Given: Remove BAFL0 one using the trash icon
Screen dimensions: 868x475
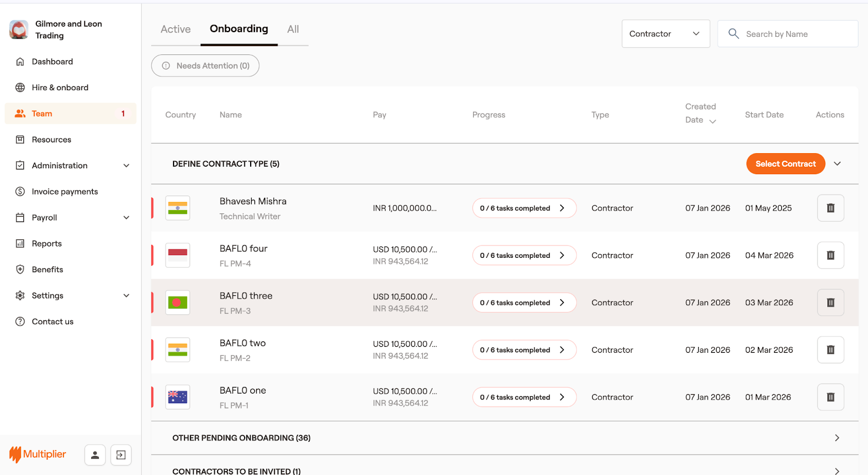Looking at the screenshot, I should [x=830, y=397].
